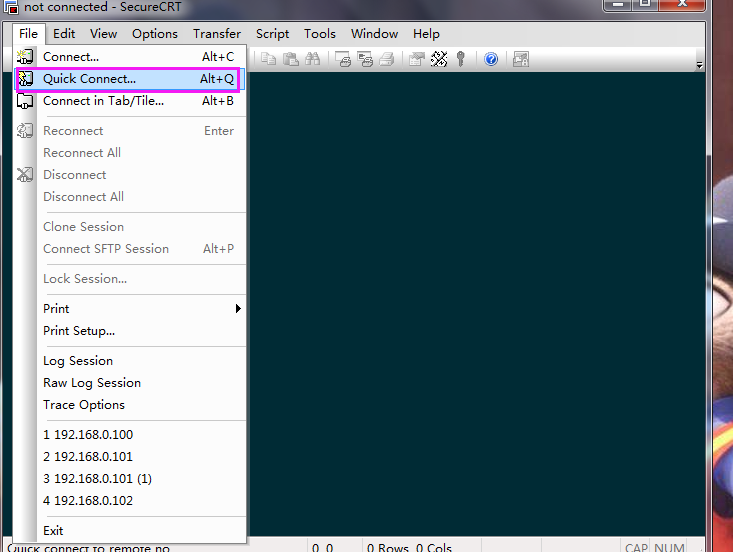Open the File menu

tap(29, 34)
